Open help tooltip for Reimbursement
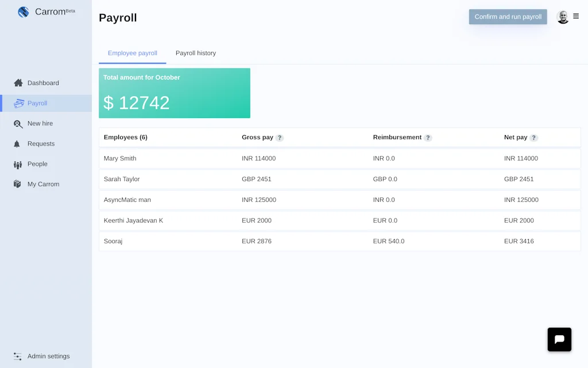588x368 pixels. pos(428,137)
